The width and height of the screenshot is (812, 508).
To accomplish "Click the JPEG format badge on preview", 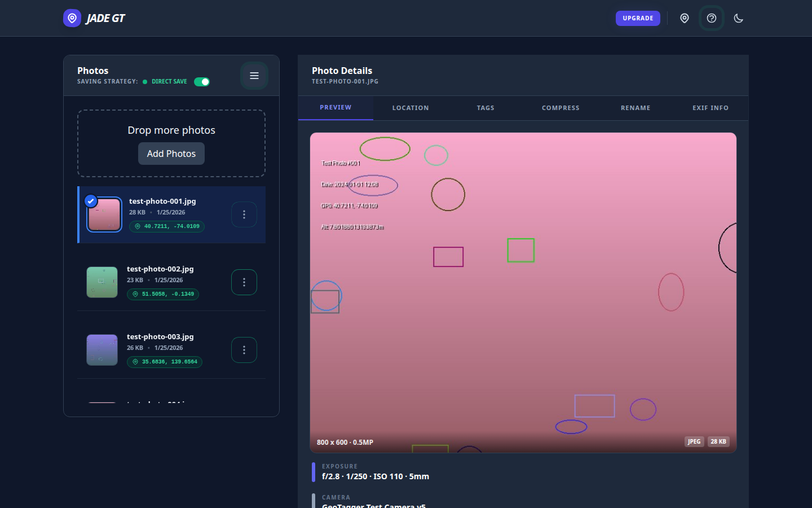I will pyautogui.click(x=694, y=441).
